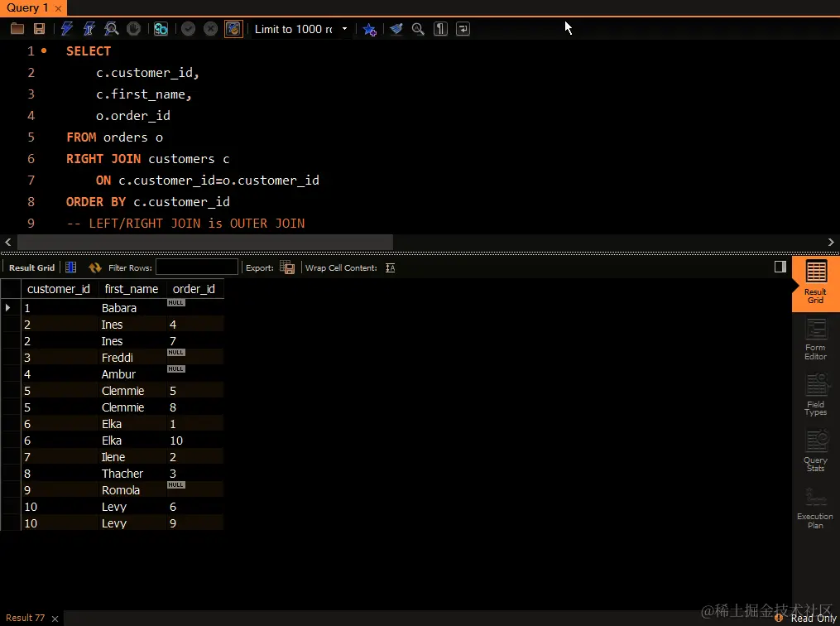Select the Ilene name cell
The height and width of the screenshot is (626, 840).
132,456
